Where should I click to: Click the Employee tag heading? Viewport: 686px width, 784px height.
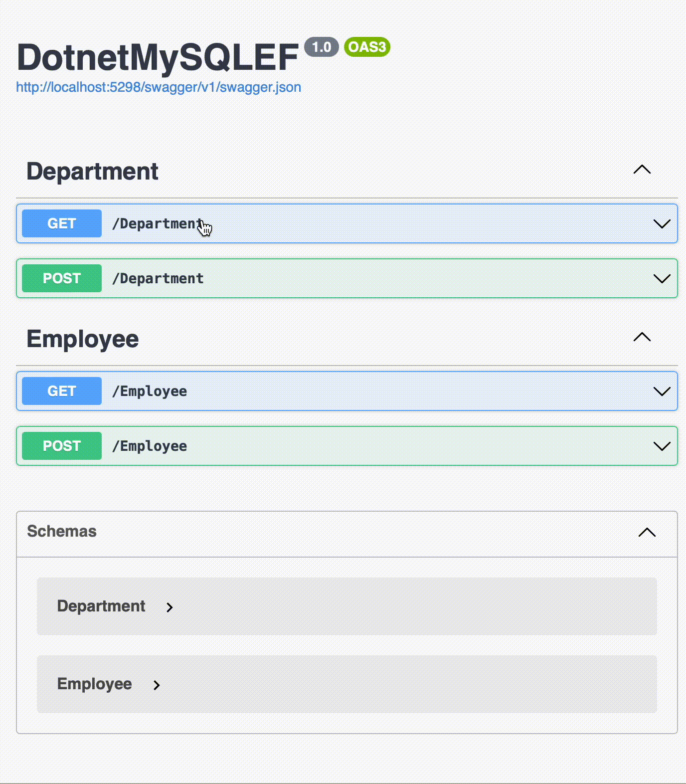[x=83, y=339]
